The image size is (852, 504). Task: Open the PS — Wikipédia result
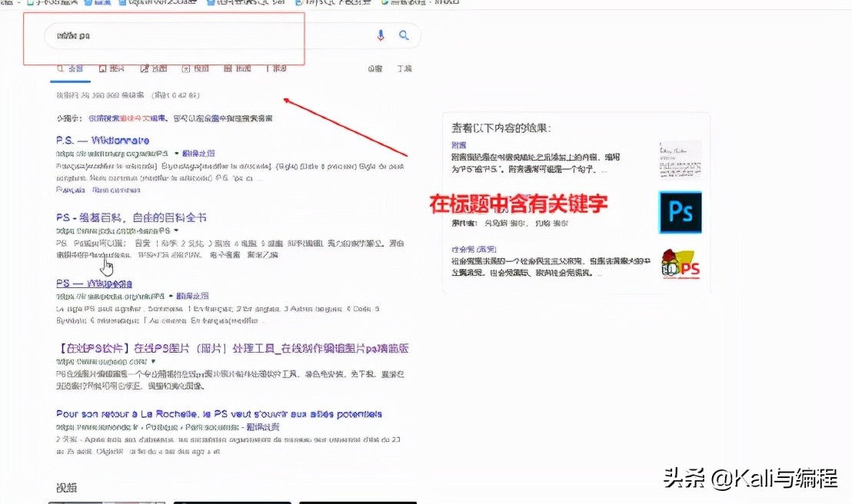coord(94,283)
